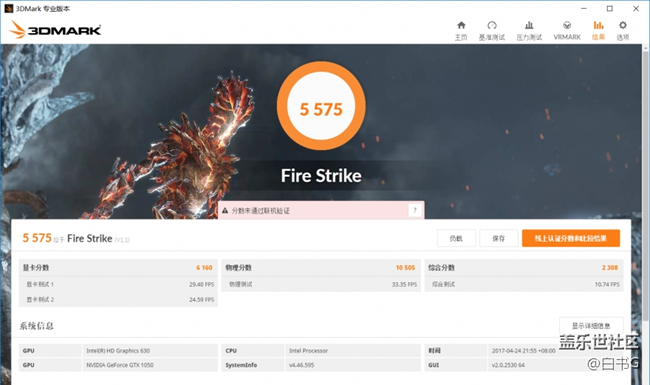
Task: Click the Load (负载) button
Action: click(x=456, y=238)
